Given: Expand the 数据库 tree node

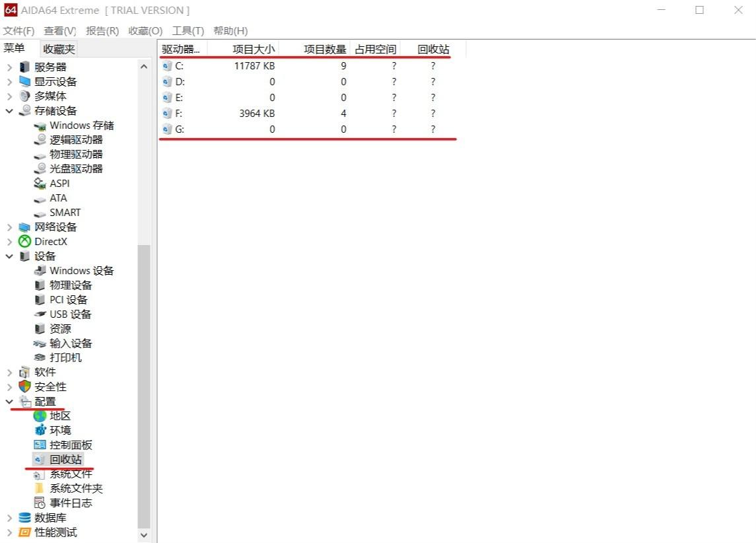Looking at the screenshot, I should point(9,518).
